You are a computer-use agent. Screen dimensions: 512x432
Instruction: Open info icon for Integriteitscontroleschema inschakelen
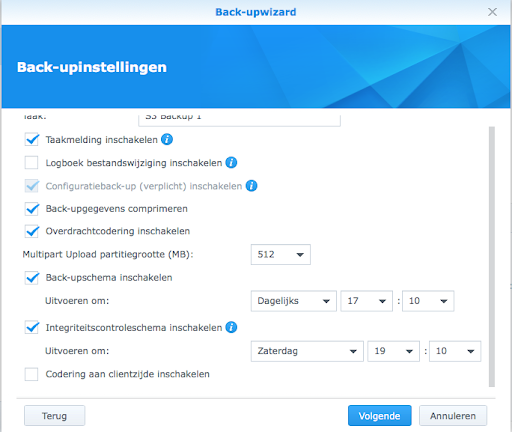pyautogui.click(x=231, y=327)
